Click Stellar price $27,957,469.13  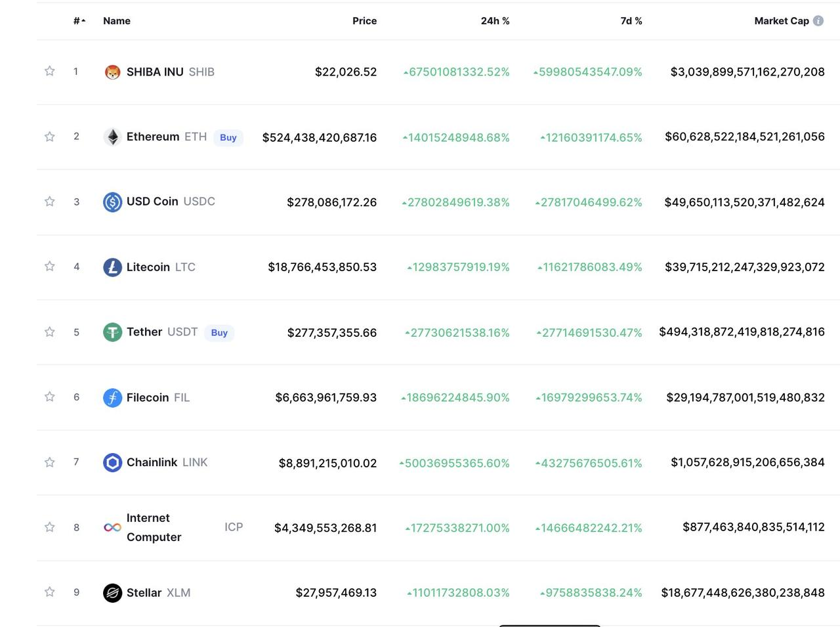[x=336, y=593]
